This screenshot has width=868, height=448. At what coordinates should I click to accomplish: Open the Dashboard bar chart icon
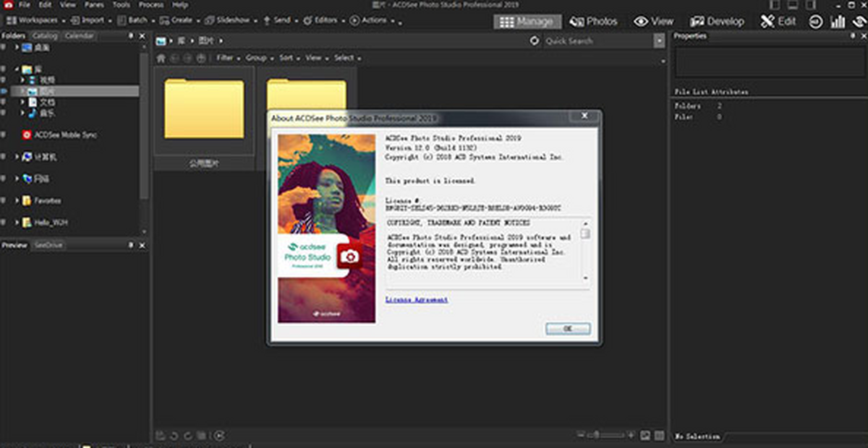(838, 22)
